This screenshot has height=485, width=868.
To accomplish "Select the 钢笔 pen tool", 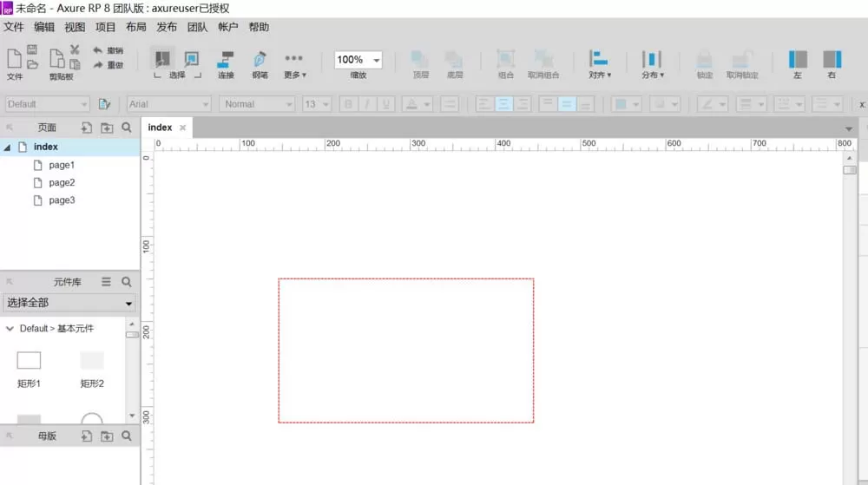I will [260, 64].
